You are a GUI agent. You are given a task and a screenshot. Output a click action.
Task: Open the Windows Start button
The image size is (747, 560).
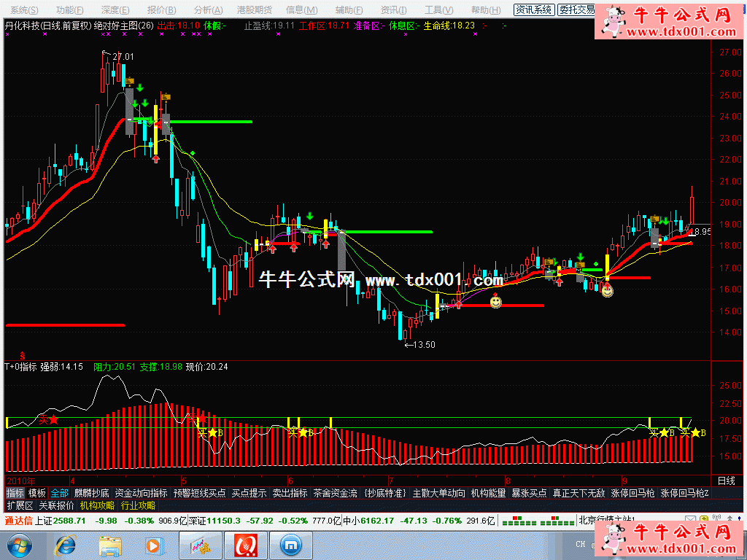pos(19,545)
